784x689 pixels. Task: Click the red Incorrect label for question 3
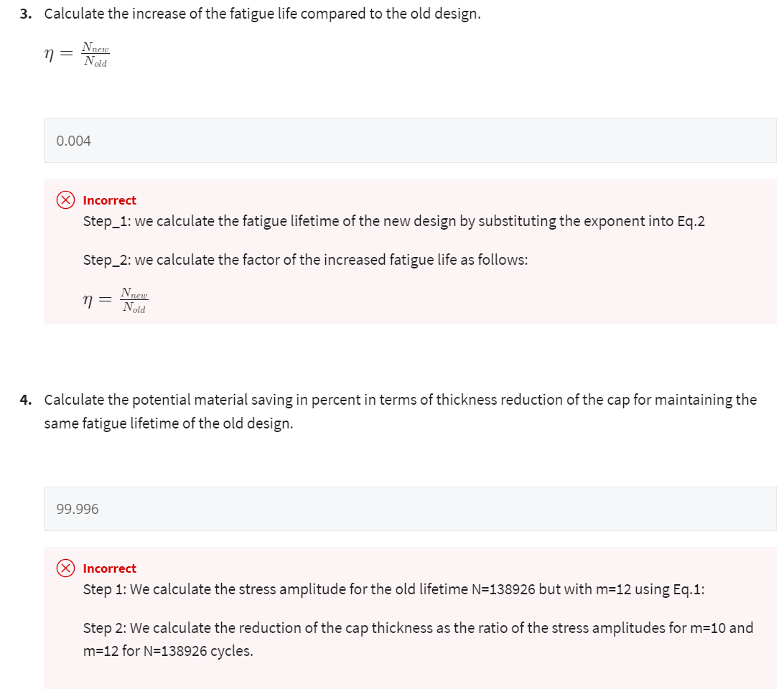109,200
